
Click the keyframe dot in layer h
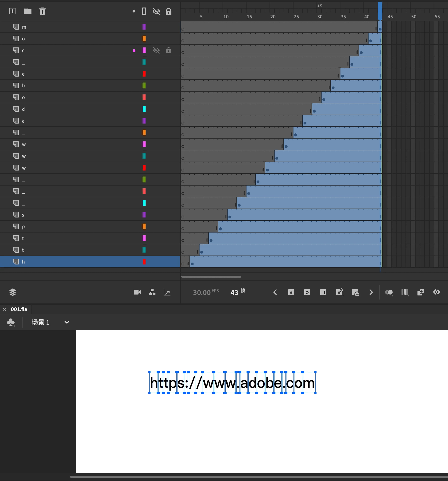[192, 264]
